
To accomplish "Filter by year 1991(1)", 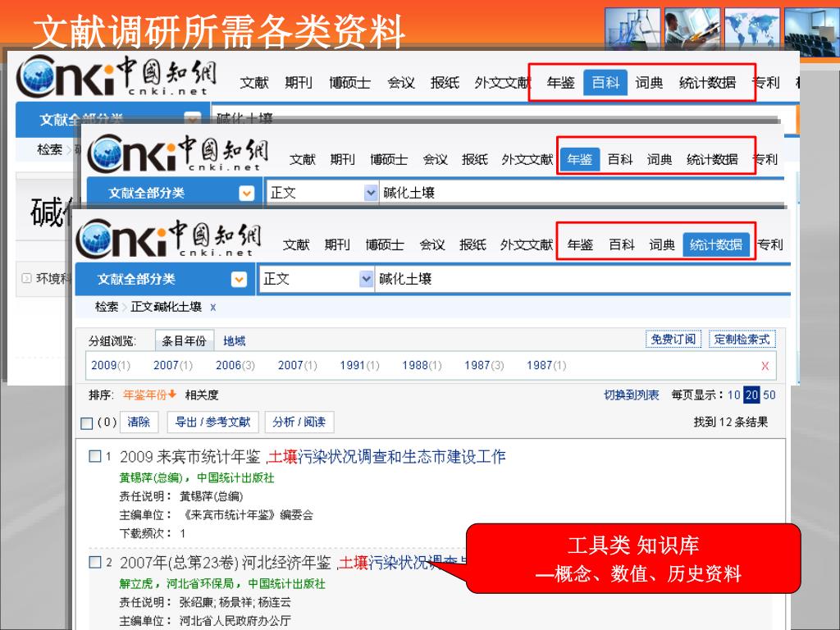I will click(359, 365).
